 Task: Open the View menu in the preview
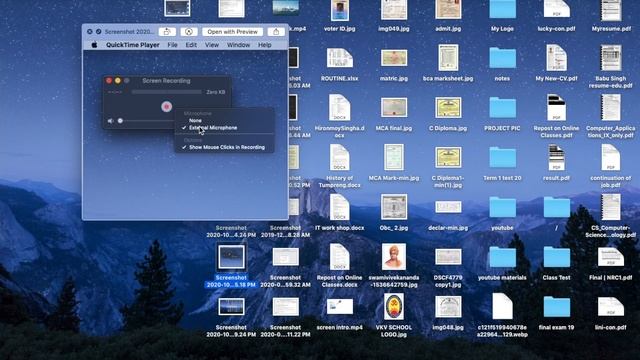(212, 45)
